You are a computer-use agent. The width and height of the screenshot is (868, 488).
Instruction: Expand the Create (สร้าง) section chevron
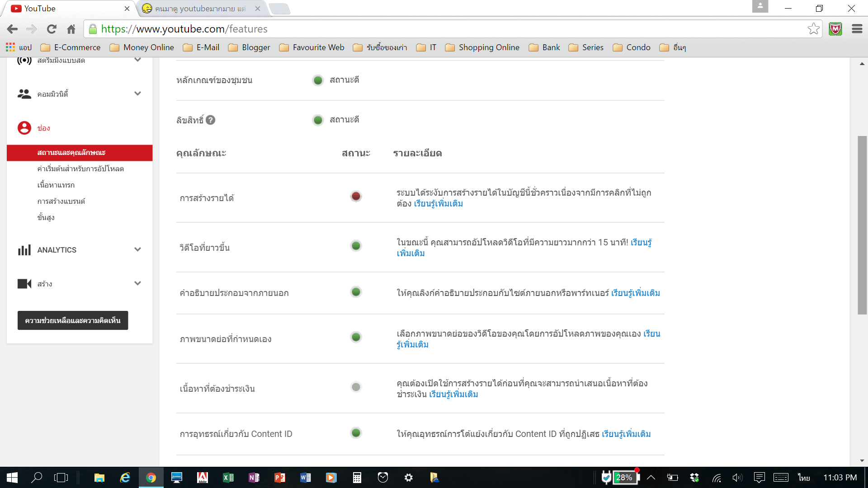(137, 283)
